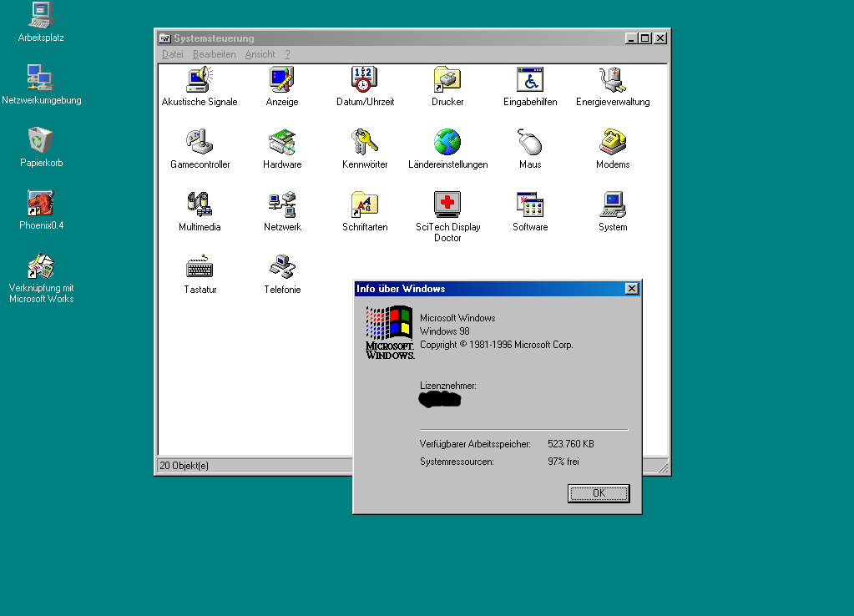Open the Energieverwaltung power icon
Screen dimensions: 854x616
[x=613, y=79]
